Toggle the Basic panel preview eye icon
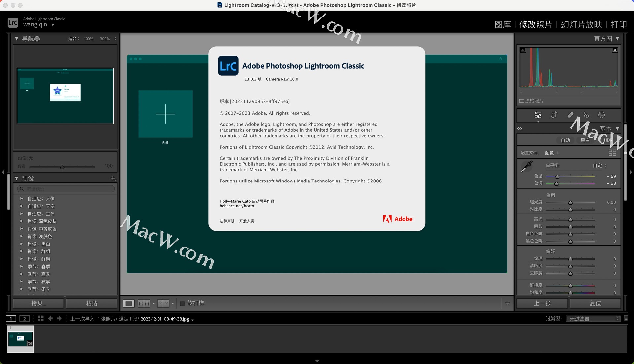 [x=520, y=129]
